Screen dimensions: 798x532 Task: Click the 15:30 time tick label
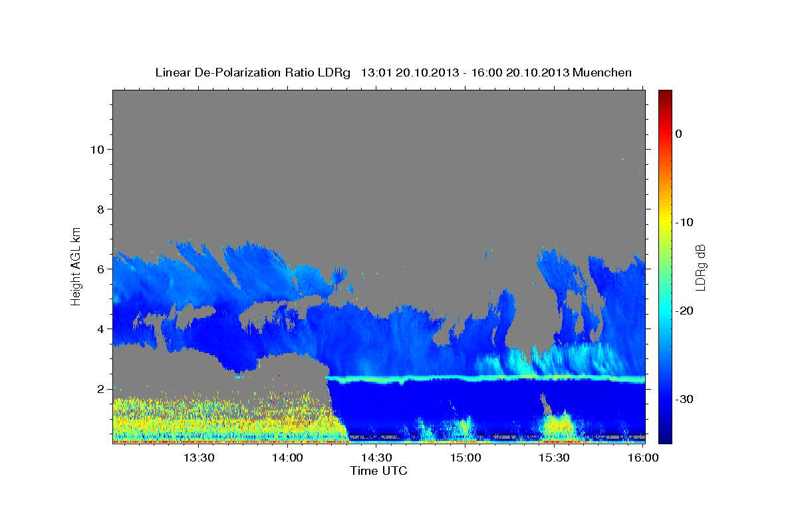pos(555,458)
